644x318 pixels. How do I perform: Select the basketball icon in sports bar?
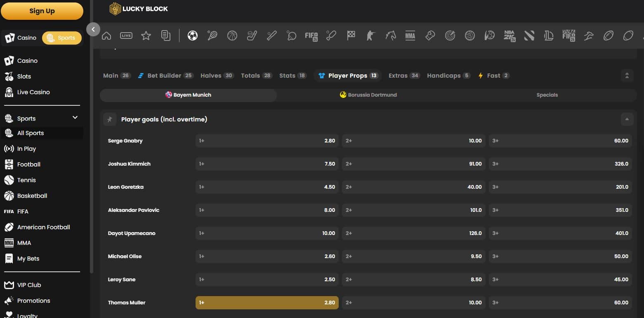pos(232,36)
